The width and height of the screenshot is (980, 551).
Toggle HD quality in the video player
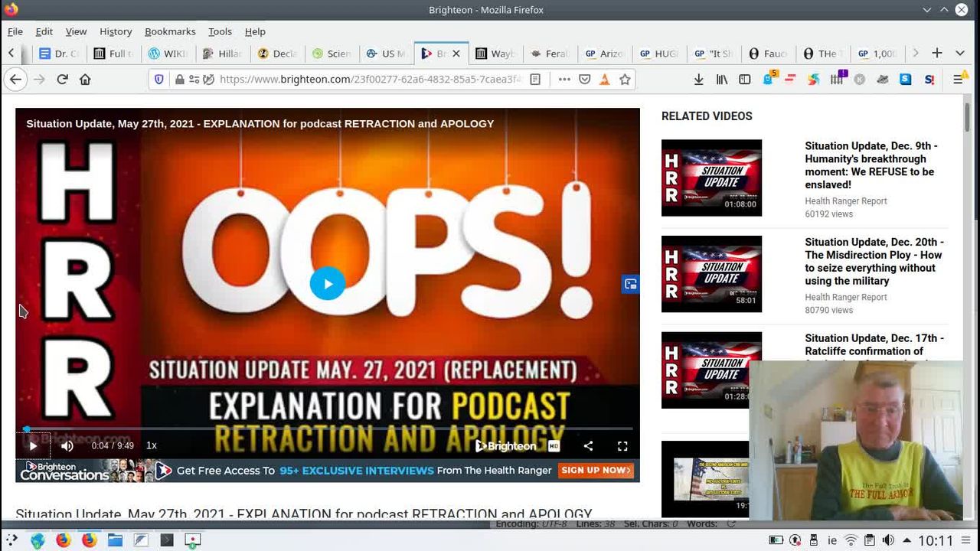tap(554, 445)
